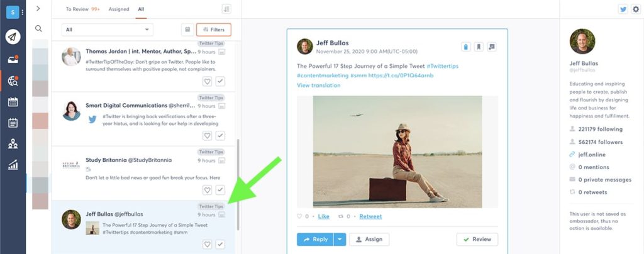Open the paper plane publish icon in sidebar
The image size is (644, 254).
13,37
